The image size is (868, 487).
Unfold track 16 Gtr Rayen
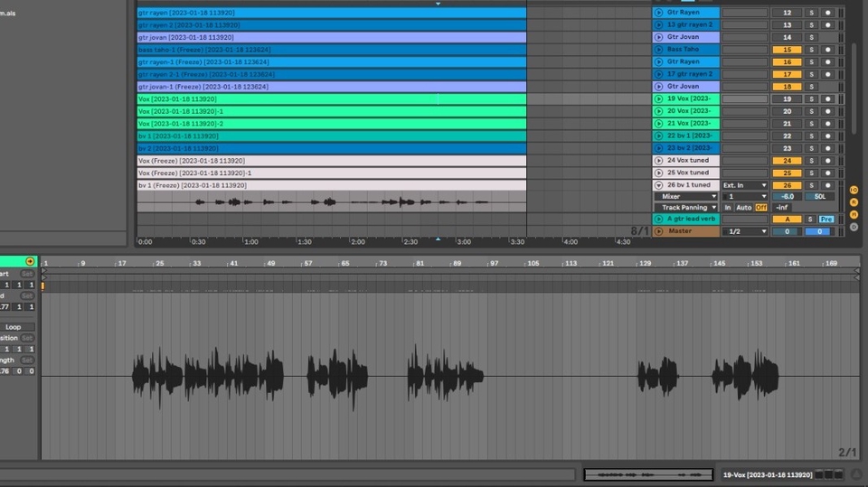(658, 62)
